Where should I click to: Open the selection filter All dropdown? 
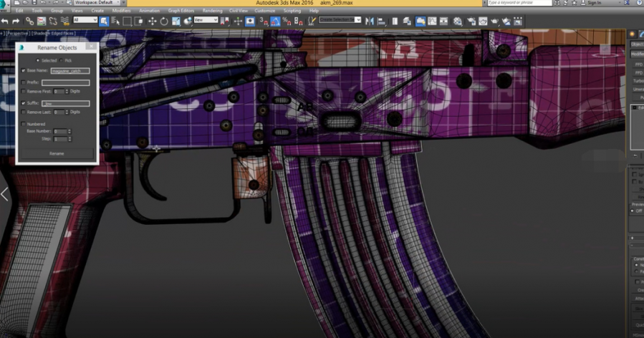(x=85, y=20)
